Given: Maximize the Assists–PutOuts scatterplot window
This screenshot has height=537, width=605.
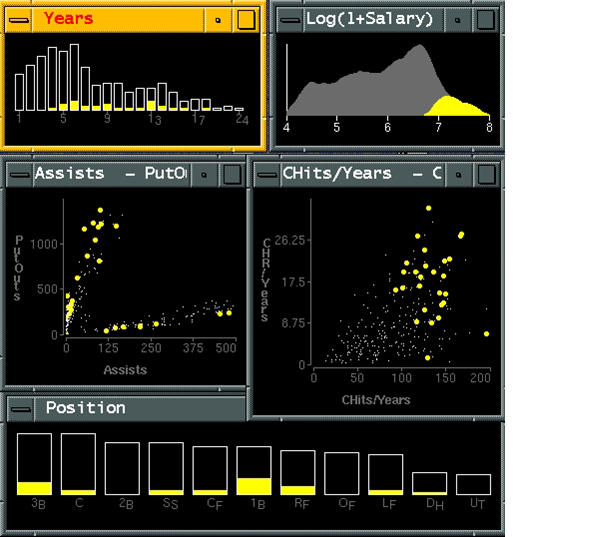Looking at the screenshot, I should point(232,174).
